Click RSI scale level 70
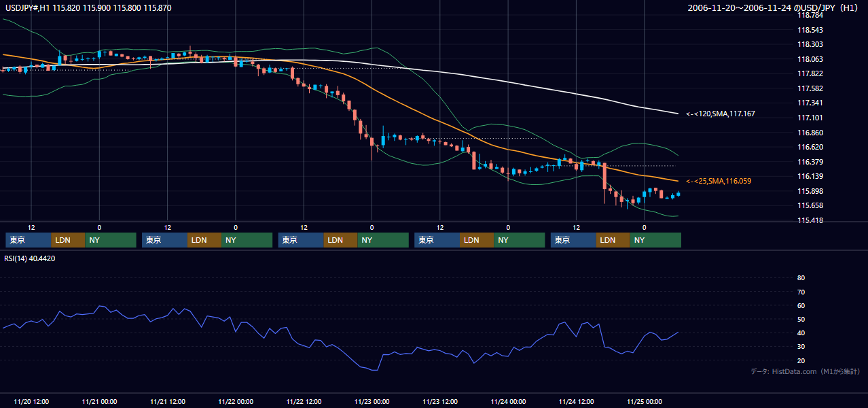Viewport: 868px width, 408px height. (x=801, y=292)
